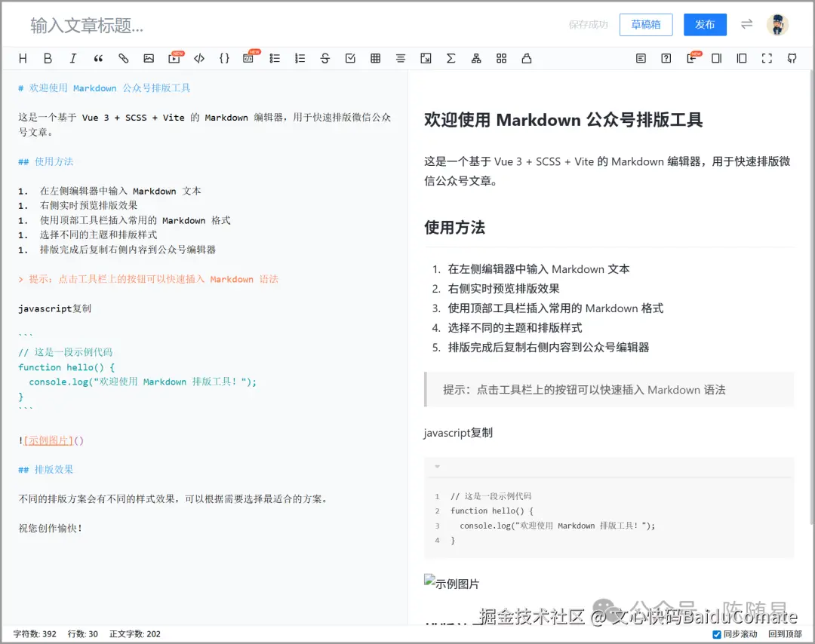Click 'javascript复制' line in the editor
The image size is (815, 644).
click(54, 308)
